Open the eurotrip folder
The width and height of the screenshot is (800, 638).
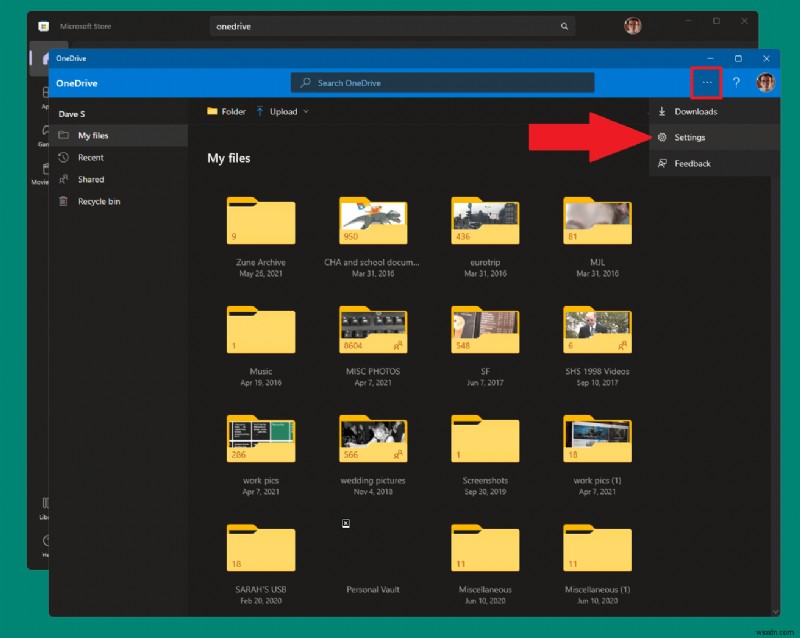point(485,222)
